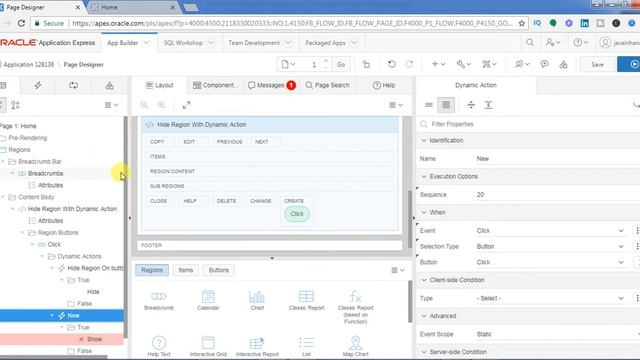640x360 pixels.
Task: Bookmark this page with the star icon
Action: (522, 23)
